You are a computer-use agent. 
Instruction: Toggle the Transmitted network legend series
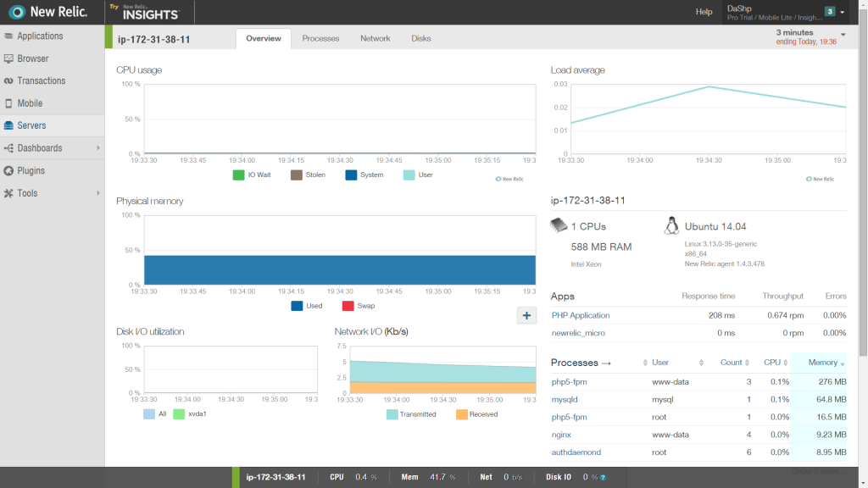[411, 414]
